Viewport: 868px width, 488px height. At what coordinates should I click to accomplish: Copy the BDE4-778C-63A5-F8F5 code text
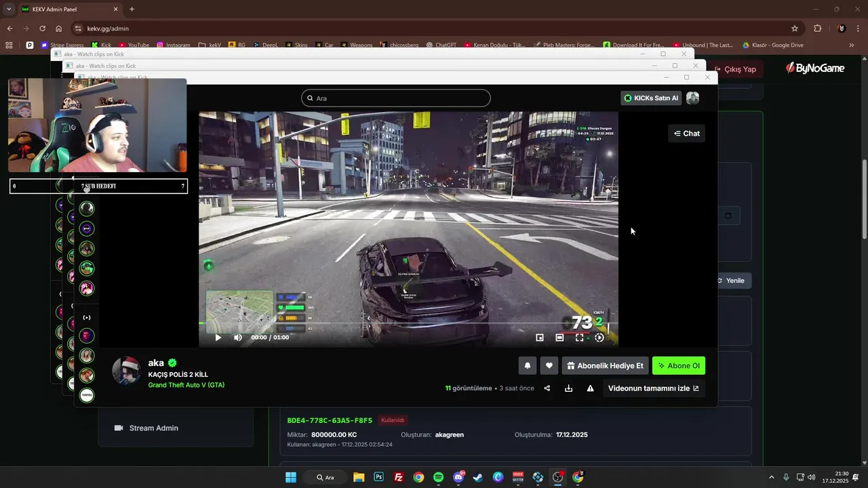coord(330,420)
